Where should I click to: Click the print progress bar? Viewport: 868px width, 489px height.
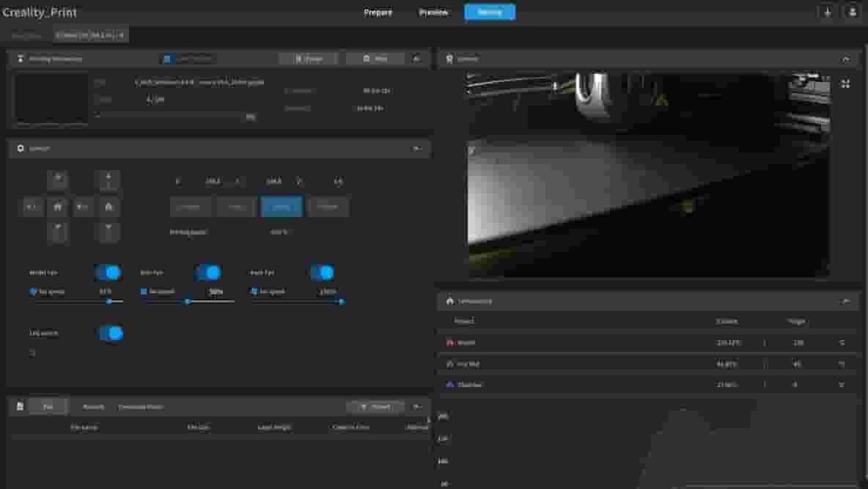point(169,116)
